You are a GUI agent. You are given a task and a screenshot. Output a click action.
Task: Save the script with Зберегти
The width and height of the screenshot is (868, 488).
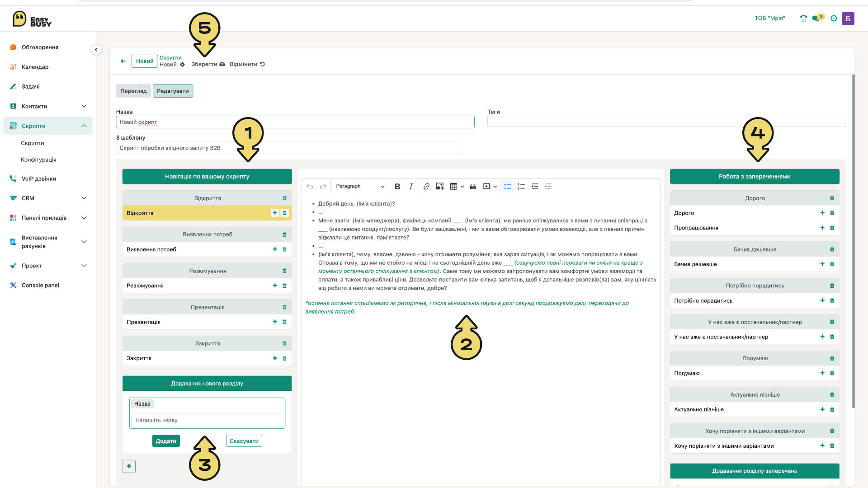coord(208,64)
